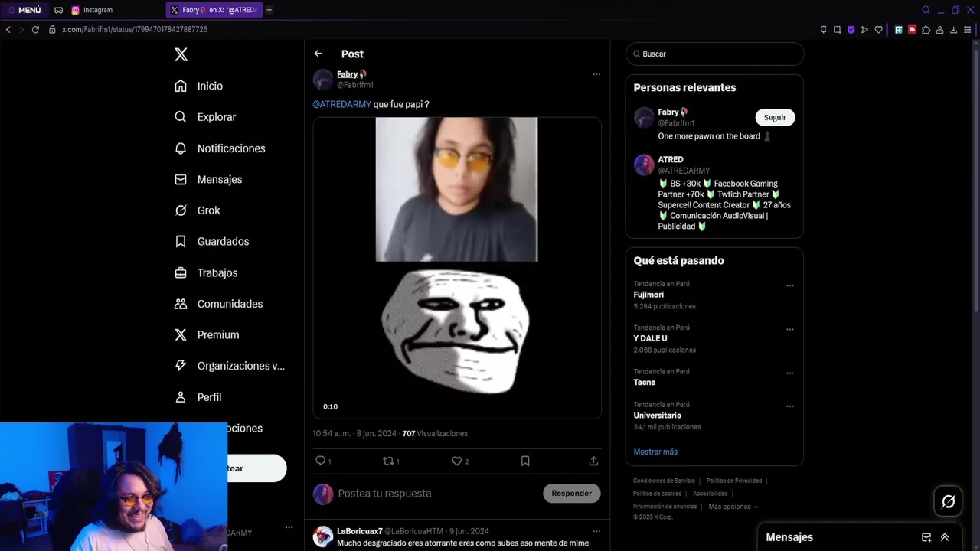Expand the Mensajes drawer chevrons
980x551 pixels.
pos(945,537)
